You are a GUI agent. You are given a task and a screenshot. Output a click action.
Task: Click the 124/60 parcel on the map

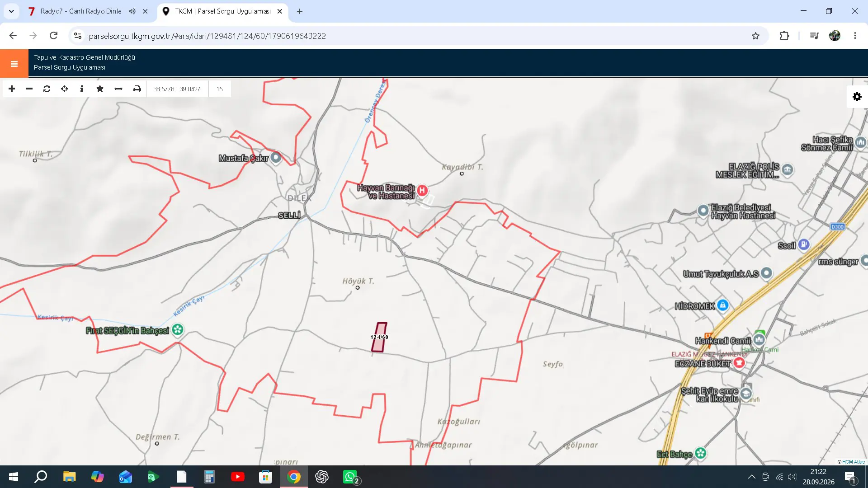click(379, 337)
